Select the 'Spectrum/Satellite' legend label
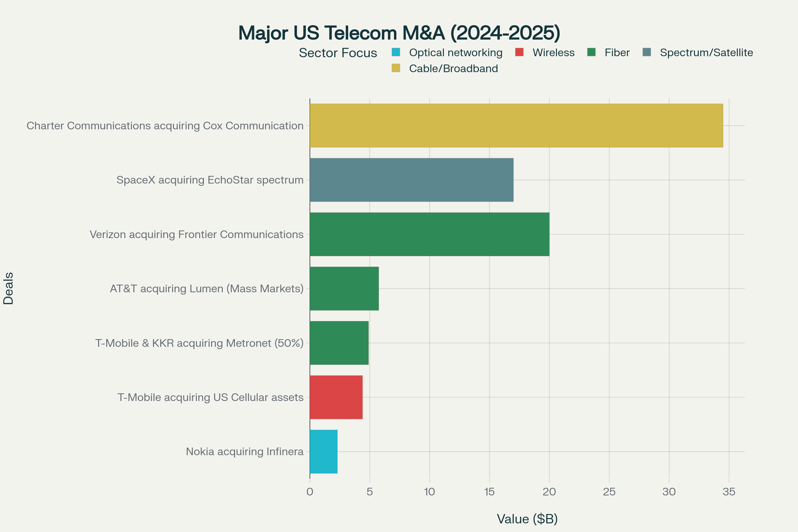798x532 pixels. (706, 53)
